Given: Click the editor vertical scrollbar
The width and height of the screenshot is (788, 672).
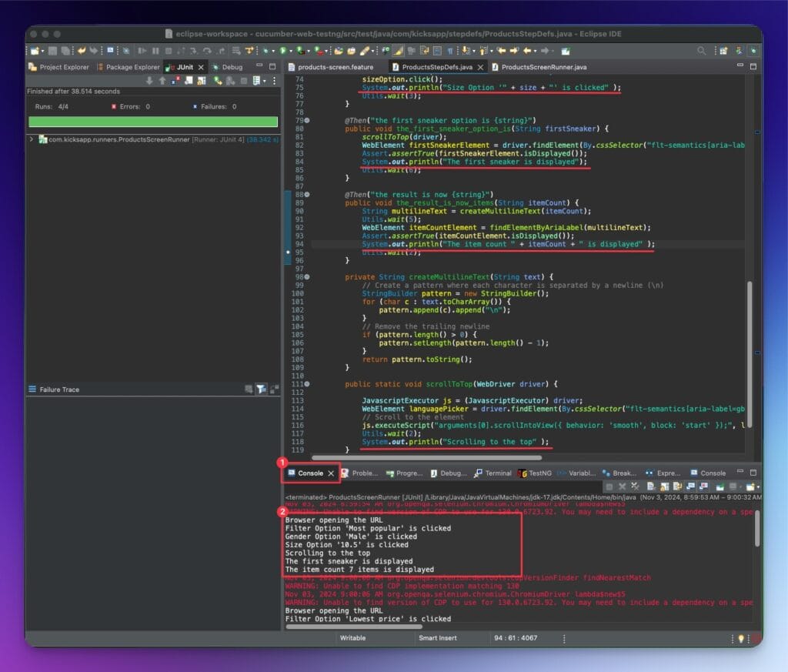Looking at the screenshot, I should click(x=750, y=354).
